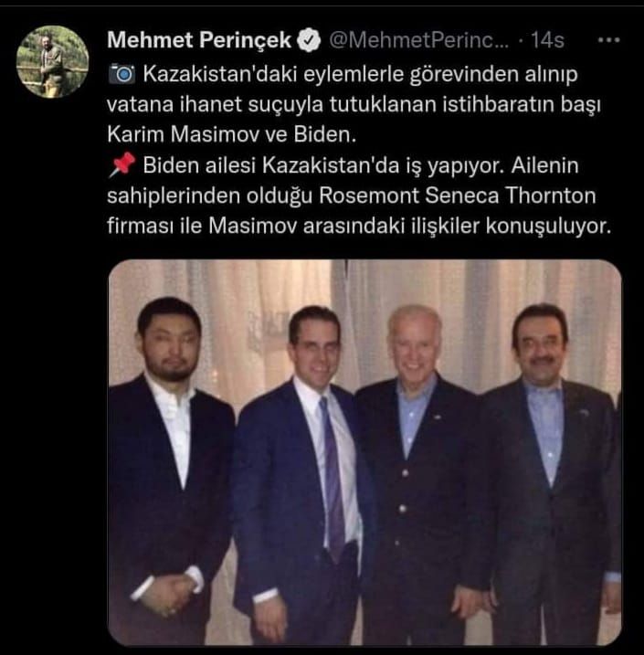Screen dimensions: 644x655
Task: Open the display name Mehmet Perinçek
Action: (199, 40)
